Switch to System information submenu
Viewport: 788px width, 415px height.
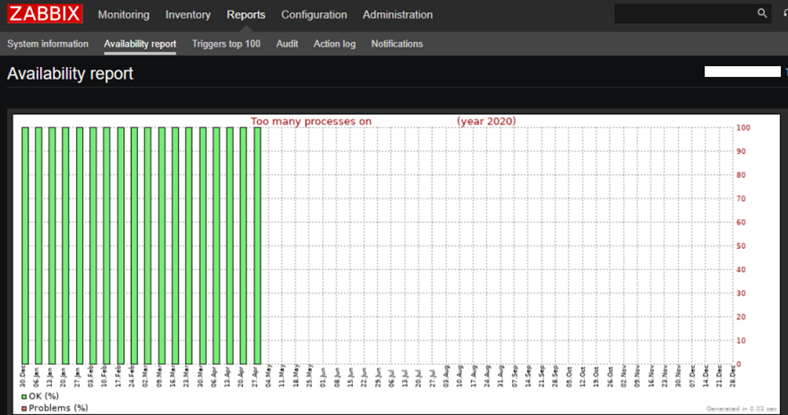click(48, 44)
